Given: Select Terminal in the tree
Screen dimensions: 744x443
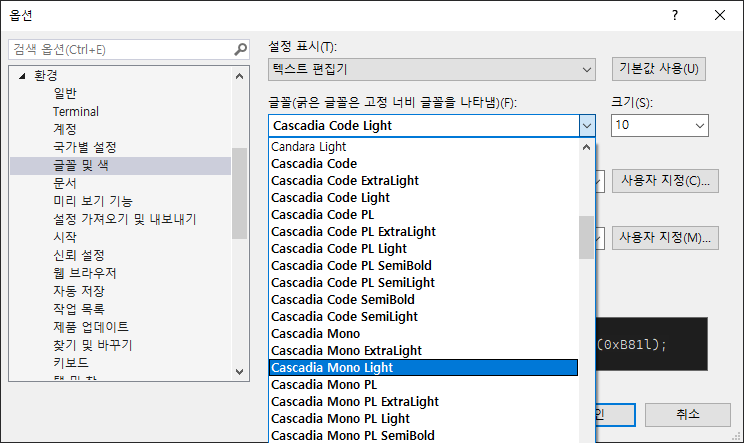Looking at the screenshot, I should click(x=76, y=111).
